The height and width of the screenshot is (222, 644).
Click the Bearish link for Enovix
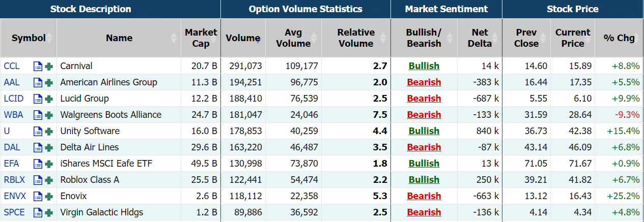[x=424, y=196]
